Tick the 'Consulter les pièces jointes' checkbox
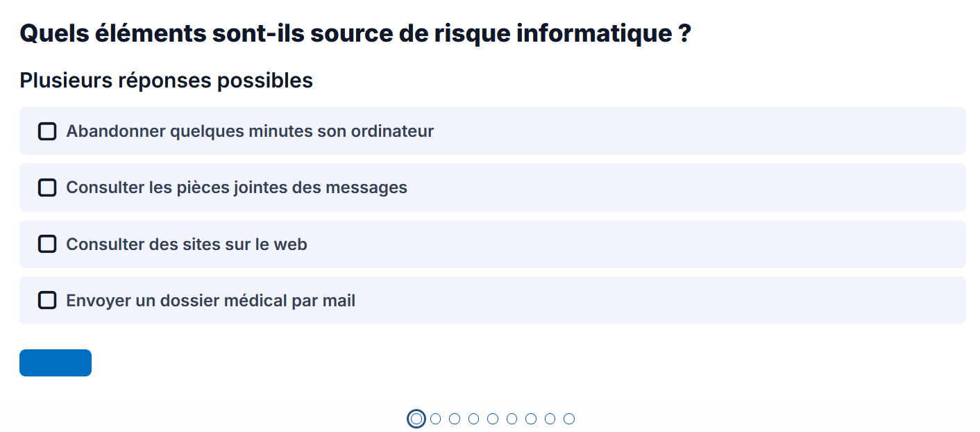980x432 pixels. pos(47,188)
